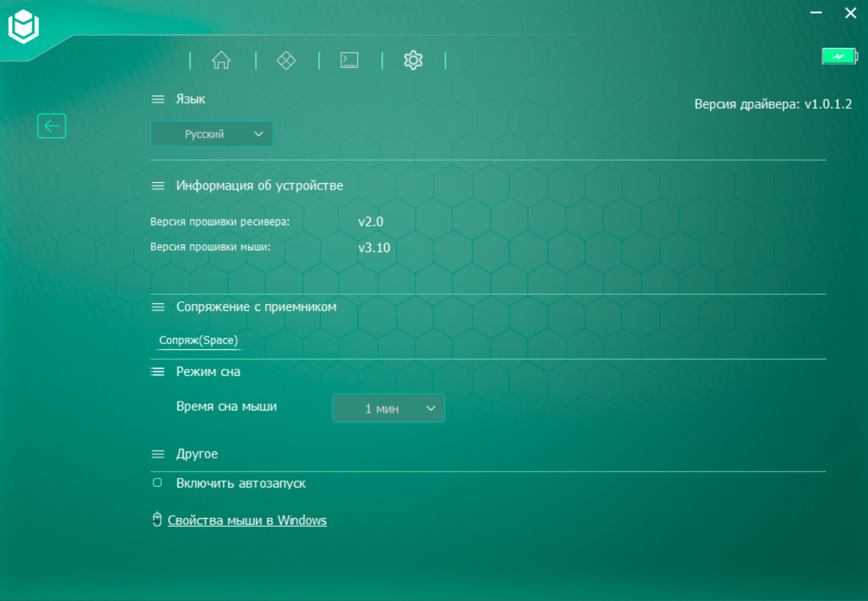Click the Информация об устройстве heading
Screen dimensions: 868x601
260,186
